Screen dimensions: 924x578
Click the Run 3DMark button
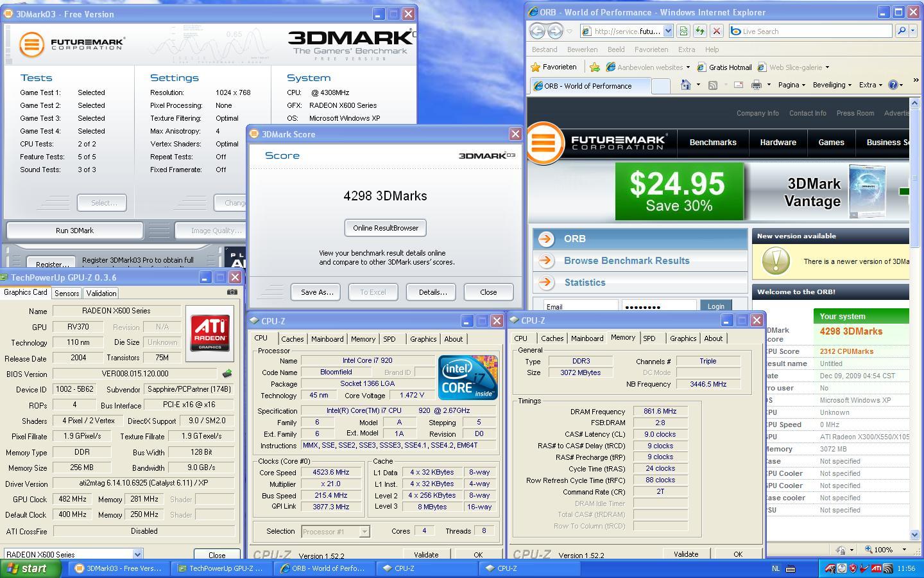pos(74,231)
